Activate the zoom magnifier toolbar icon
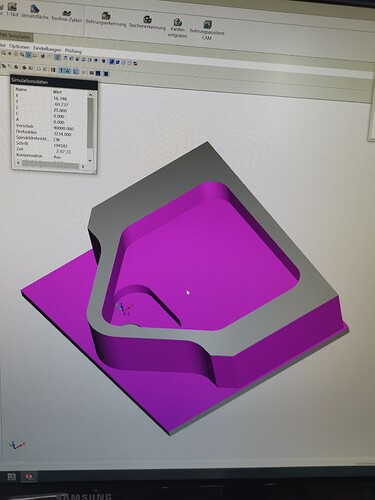This screenshot has width=375, height=500. coord(3,53)
